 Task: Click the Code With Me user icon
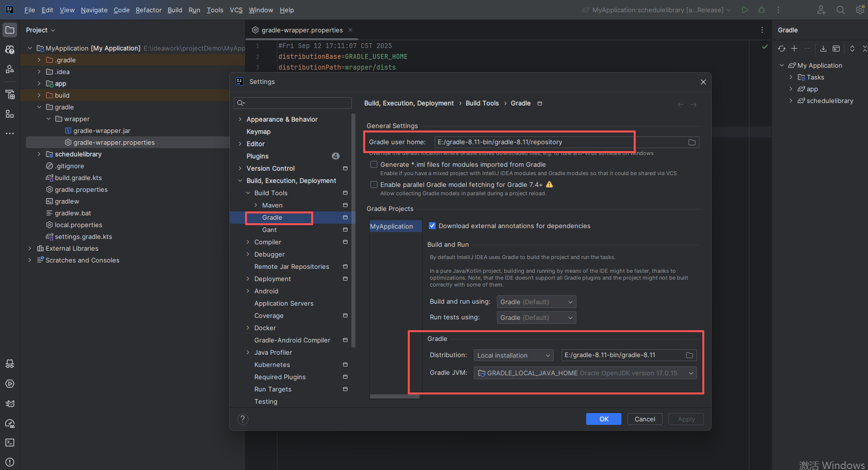[x=821, y=10]
